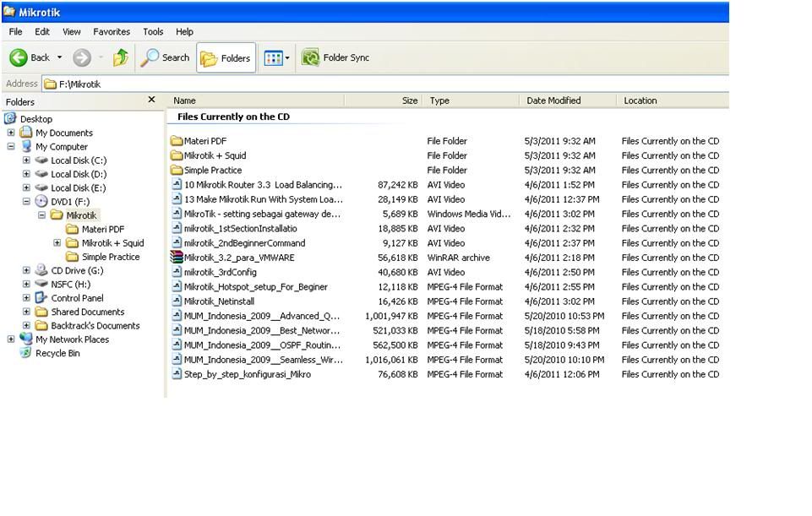Select Desktop in folder tree
812x516 pixels.
(x=36, y=119)
